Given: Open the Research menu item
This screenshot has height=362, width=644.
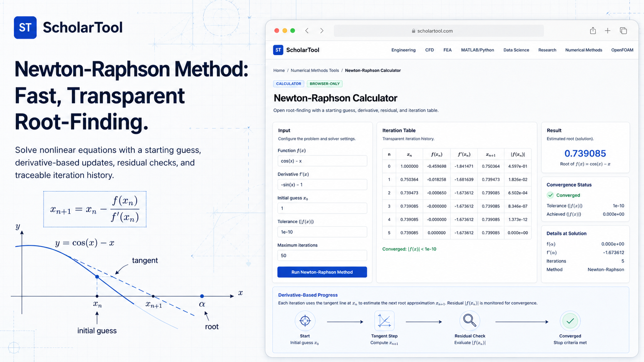Looking at the screenshot, I should pos(547,50).
